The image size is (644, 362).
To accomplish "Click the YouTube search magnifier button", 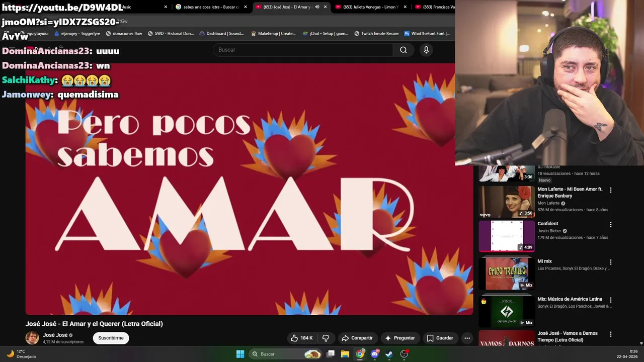I will 403,50.
